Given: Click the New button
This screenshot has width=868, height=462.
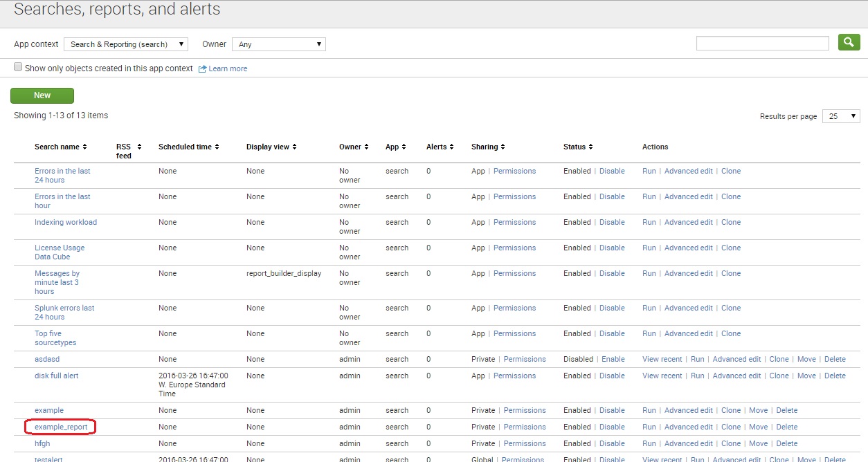Looking at the screenshot, I should [42, 95].
